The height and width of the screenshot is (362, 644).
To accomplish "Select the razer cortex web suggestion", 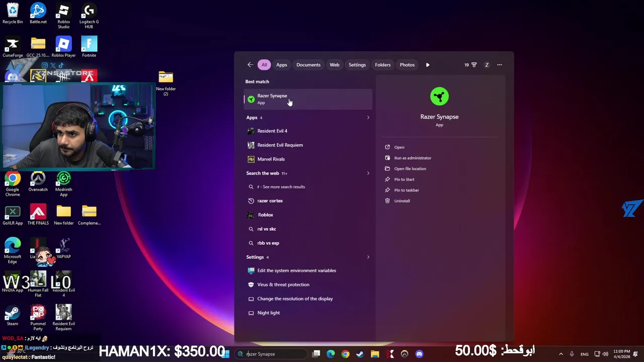I will [308, 201].
